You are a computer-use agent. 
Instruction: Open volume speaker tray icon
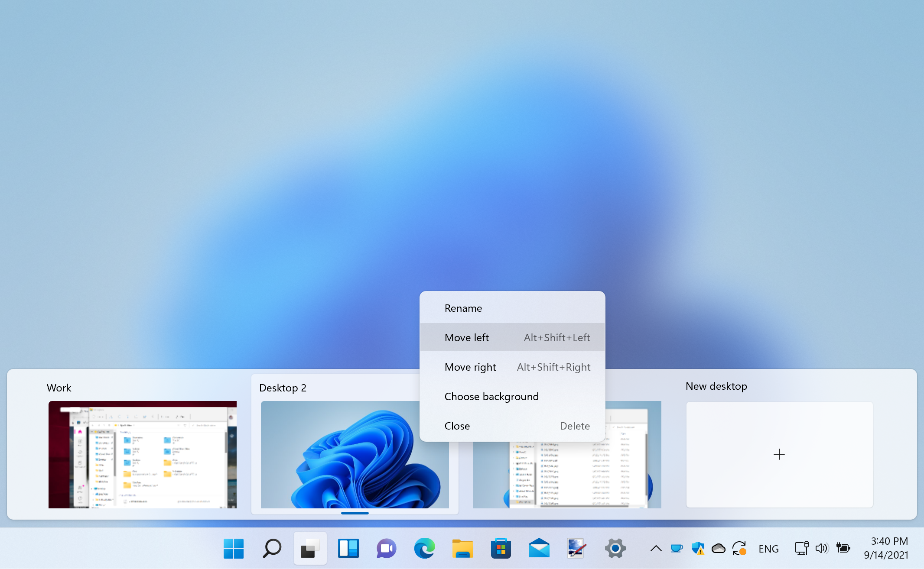822,549
